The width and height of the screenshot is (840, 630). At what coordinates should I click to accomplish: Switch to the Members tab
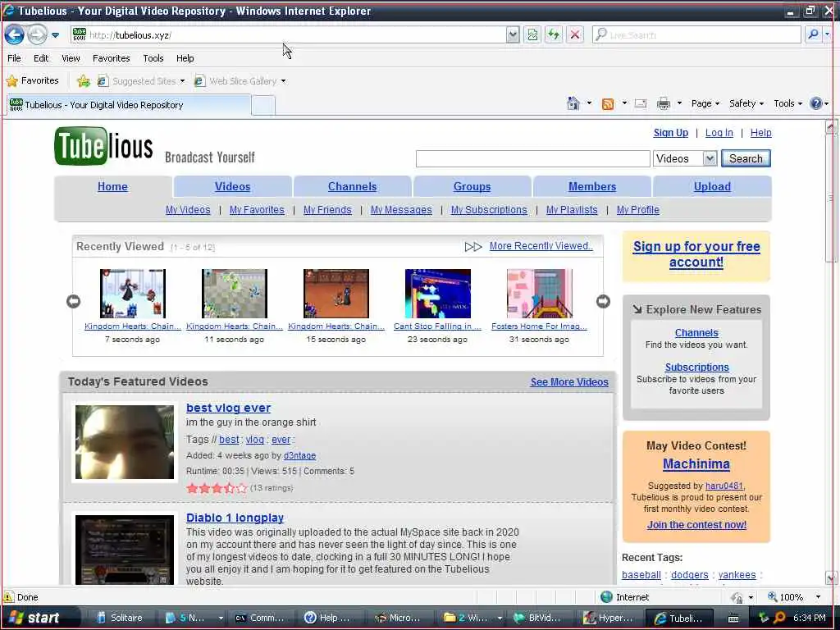click(x=592, y=186)
